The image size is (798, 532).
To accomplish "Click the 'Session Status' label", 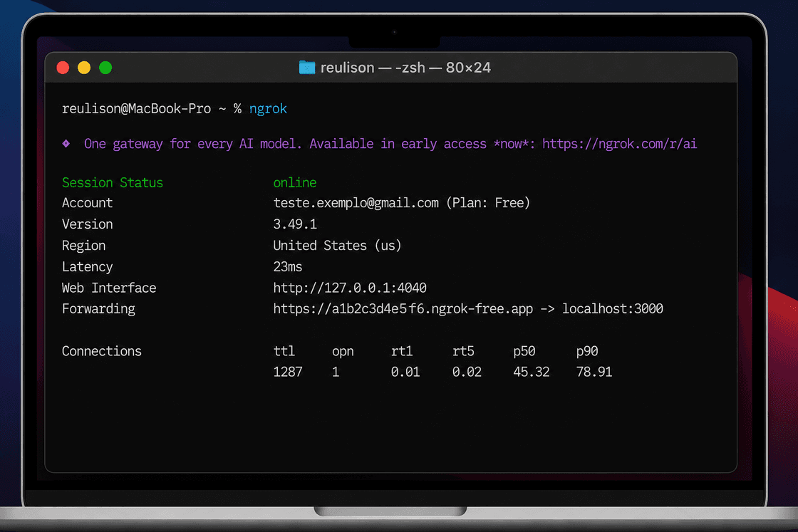I will [113, 182].
